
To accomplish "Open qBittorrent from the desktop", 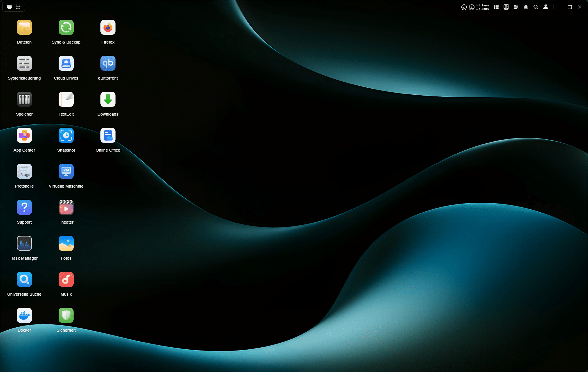I will (108, 64).
